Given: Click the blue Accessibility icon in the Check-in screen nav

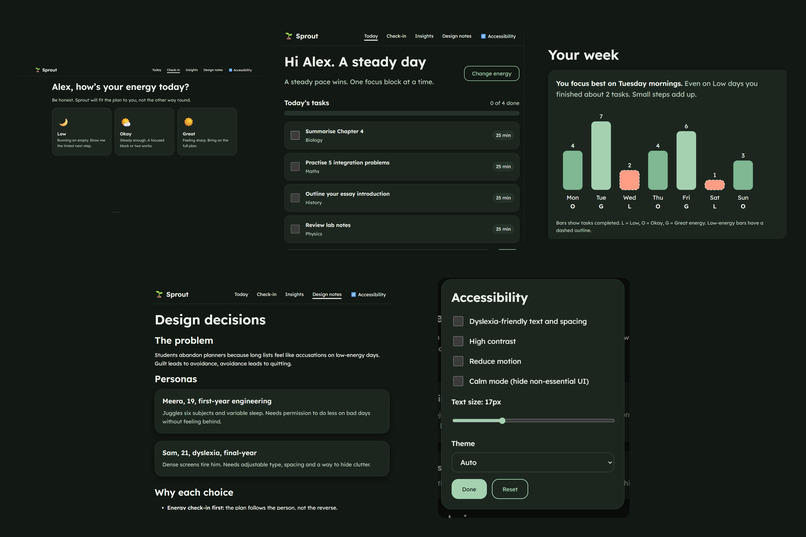Looking at the screenshot, I should point(230,70).
